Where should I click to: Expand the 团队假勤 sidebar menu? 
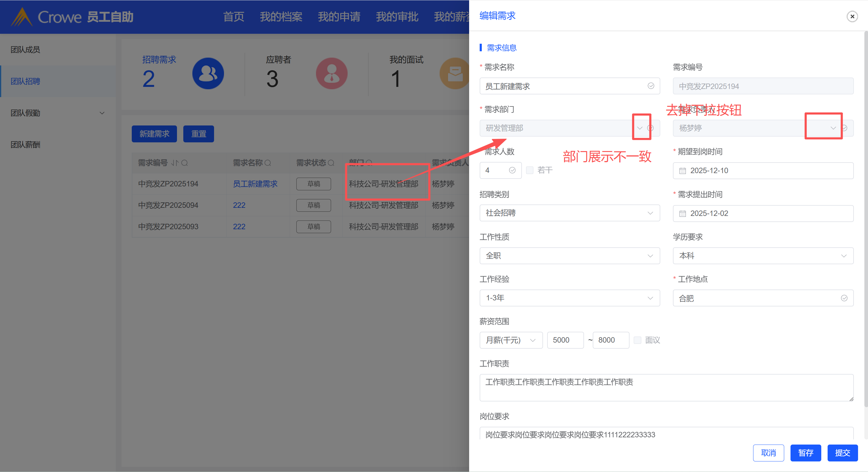tap(58, 113)
